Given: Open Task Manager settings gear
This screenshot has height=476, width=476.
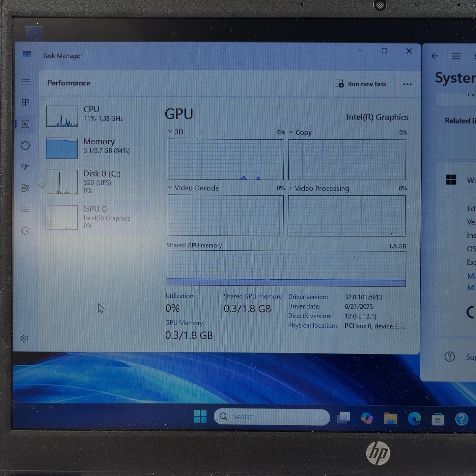Looking at the screenshot, I should 24,339.
